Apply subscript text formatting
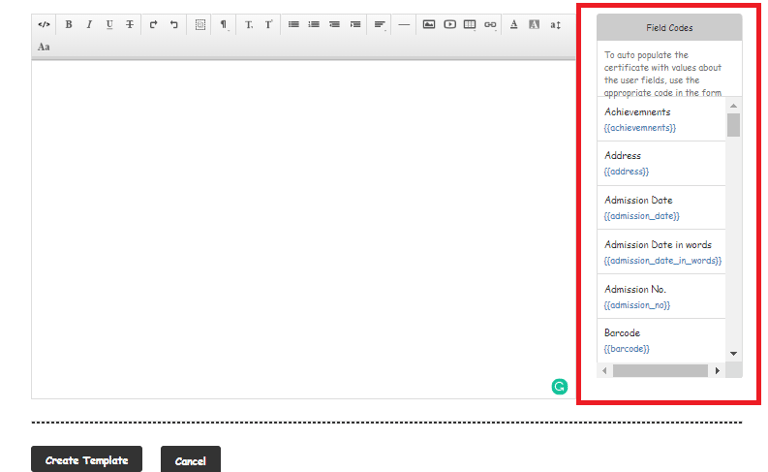768x472 pixels. 249,24
